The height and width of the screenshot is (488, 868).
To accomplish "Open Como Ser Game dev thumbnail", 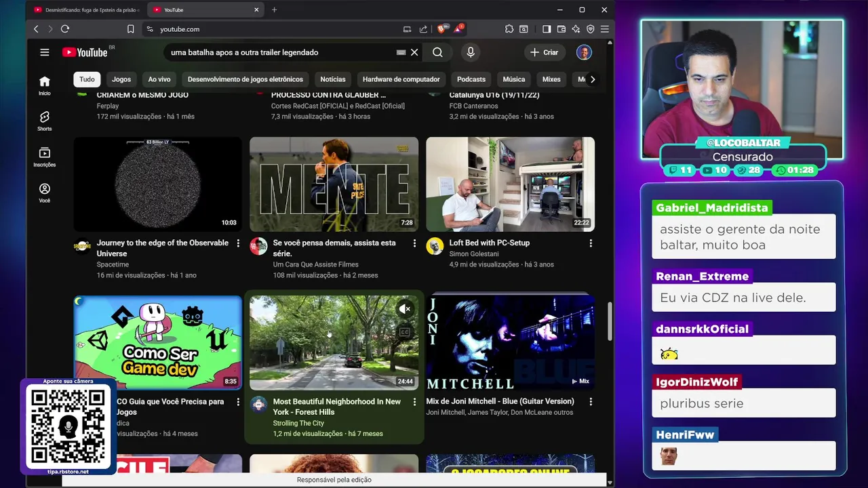I will [x=157, y=343].
